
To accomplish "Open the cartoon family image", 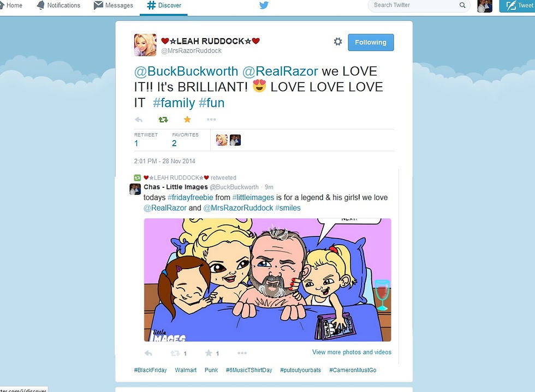I will pos(267,280).
